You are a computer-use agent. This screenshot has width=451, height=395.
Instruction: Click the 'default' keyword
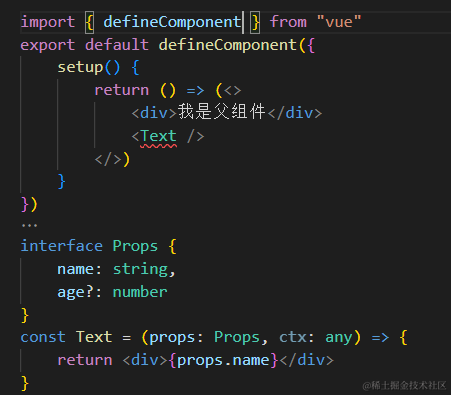[x=117, y=45]
